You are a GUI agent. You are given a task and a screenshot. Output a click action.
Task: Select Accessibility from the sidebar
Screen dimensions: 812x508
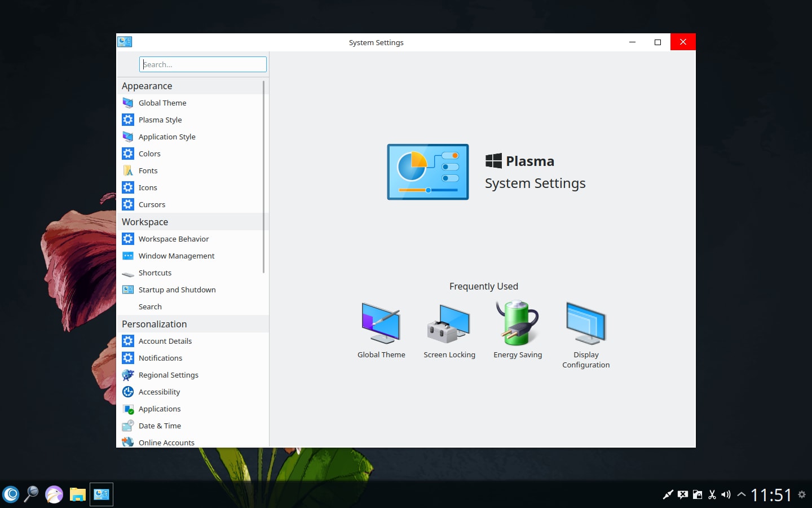pos(159,392)
